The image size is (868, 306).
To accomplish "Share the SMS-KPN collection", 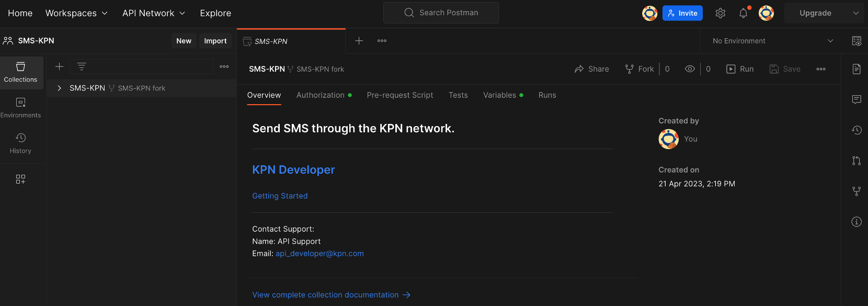I will (x=592, y=69).
